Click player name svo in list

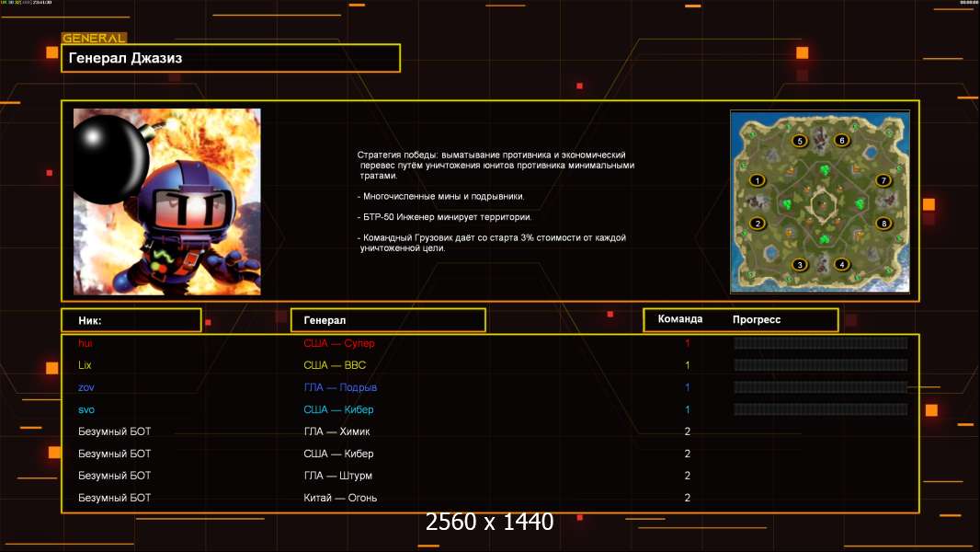coord(86,409)
